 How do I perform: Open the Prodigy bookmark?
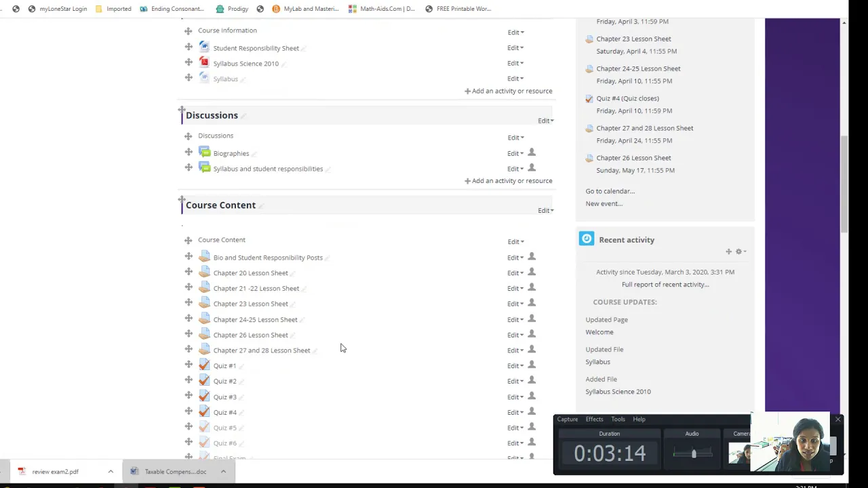232,9
